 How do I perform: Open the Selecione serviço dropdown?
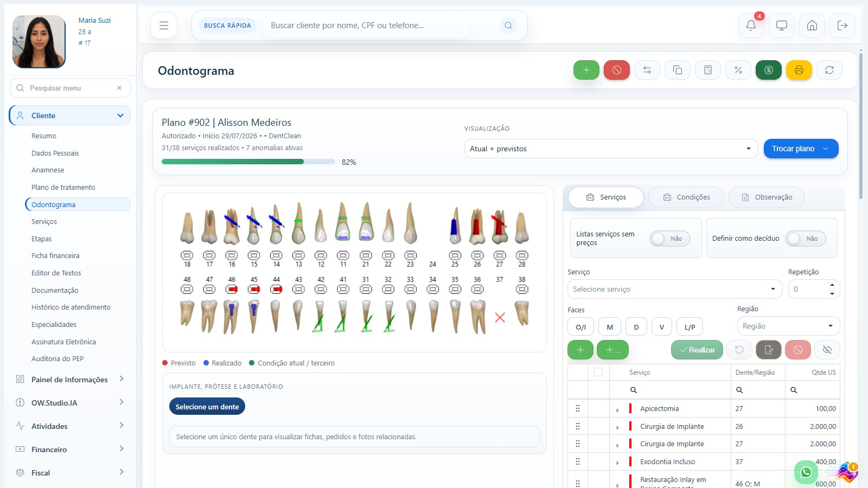pos(675,289)
